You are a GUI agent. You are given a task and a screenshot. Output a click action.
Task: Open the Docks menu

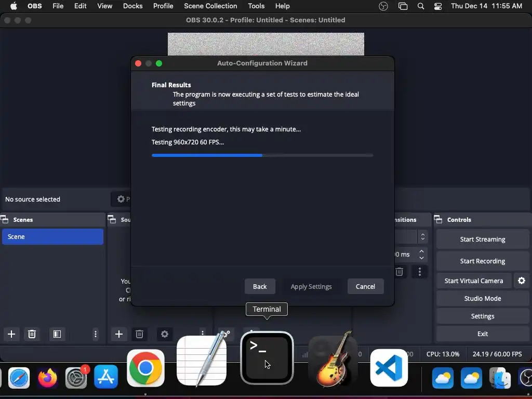click(x=132, y=6)
